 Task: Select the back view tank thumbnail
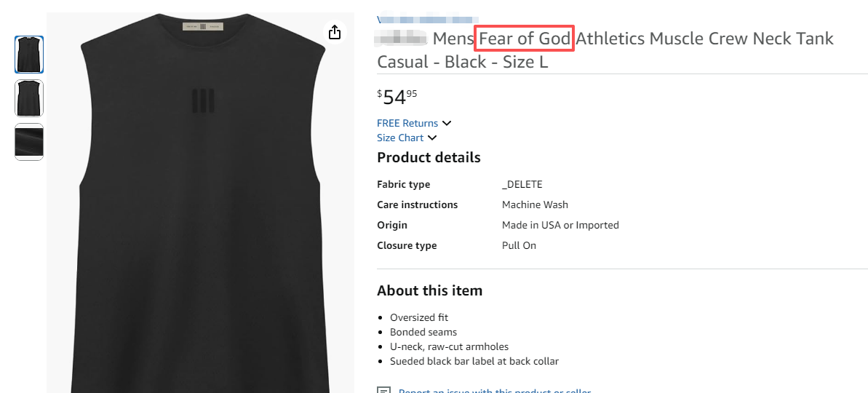[29, 98]
